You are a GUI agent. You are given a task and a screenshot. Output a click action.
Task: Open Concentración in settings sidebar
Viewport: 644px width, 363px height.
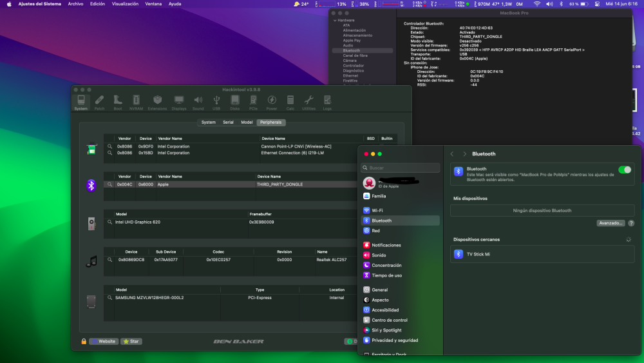401,266
